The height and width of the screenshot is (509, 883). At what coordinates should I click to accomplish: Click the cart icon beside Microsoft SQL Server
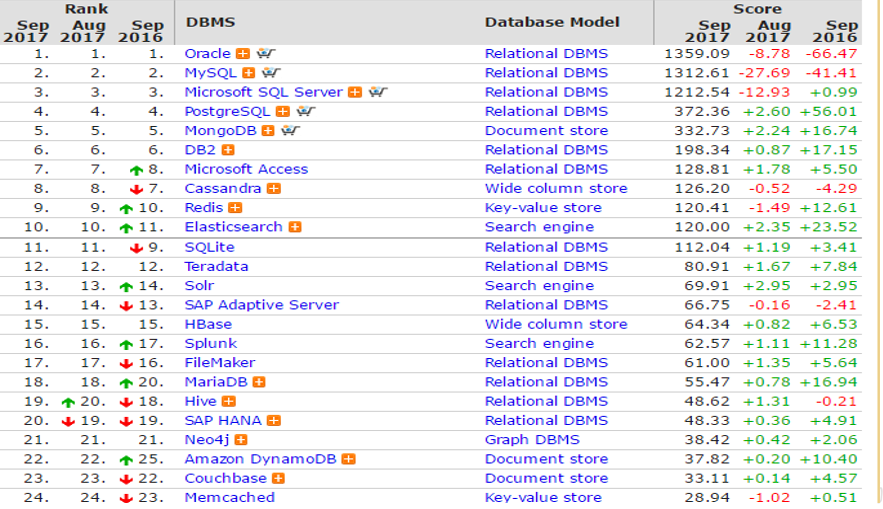378,92
